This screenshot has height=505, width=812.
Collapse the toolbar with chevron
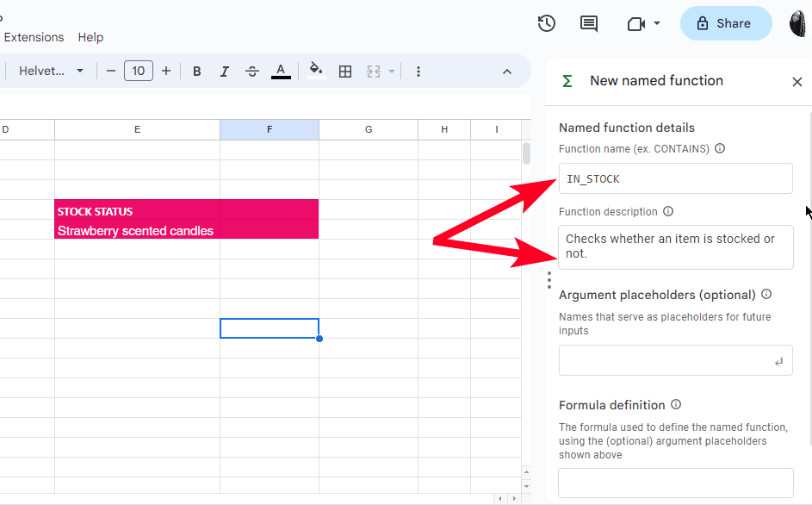[x=507, y=72]
